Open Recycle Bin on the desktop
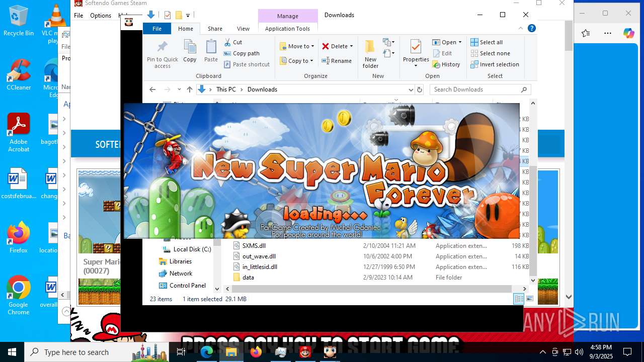This screenshot has height=362, width=644. pyautogui.click(x=19, y=21)
